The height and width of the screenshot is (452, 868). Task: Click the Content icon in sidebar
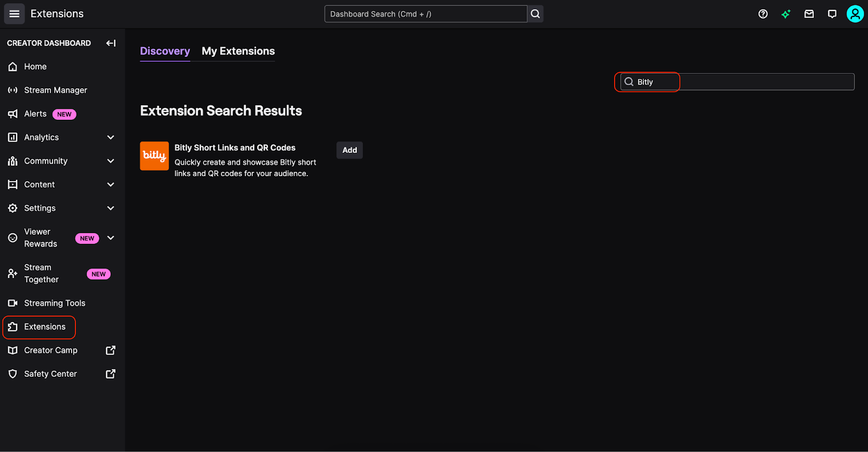click(12, 184)
